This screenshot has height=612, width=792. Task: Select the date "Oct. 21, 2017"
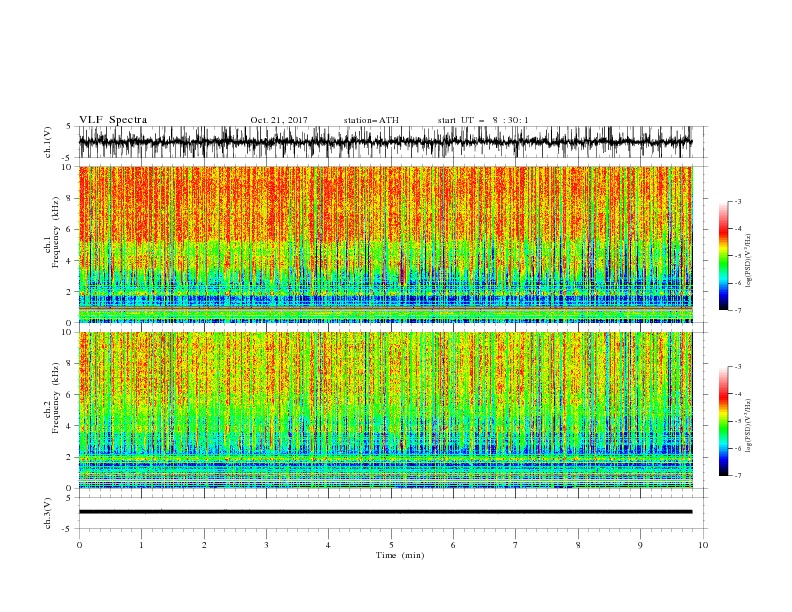[x=279, y=120]
